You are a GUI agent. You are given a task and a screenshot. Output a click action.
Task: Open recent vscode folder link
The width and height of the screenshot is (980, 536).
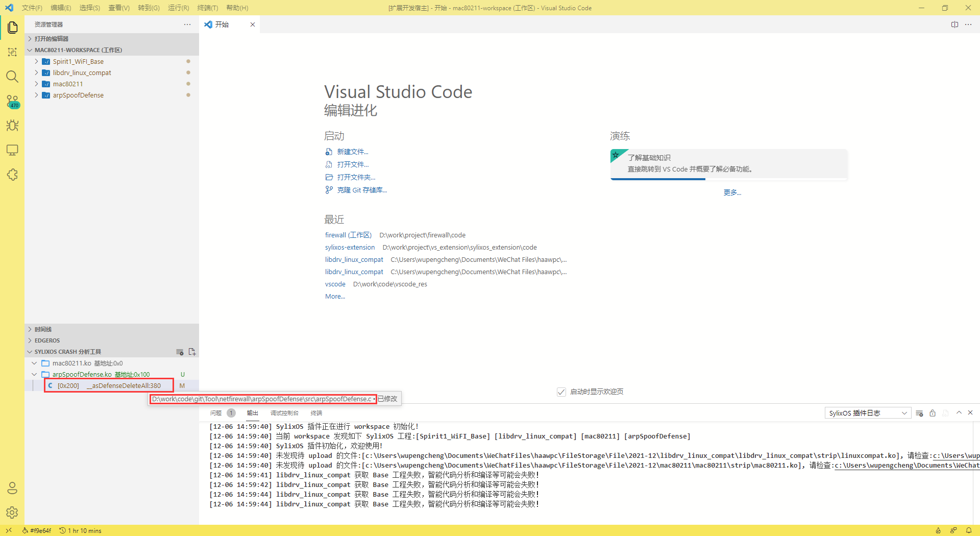(x=335, y=284)
